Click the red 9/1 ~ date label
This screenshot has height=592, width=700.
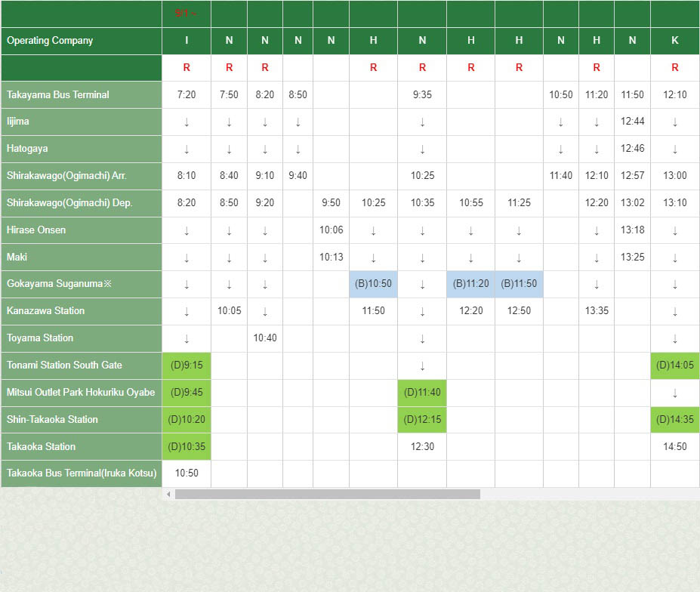coord(186,13)
